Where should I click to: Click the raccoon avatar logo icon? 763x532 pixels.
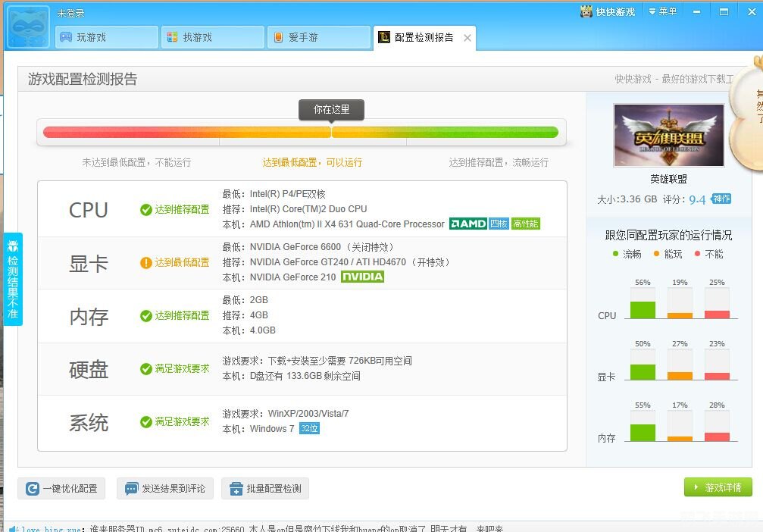point(28,27)
